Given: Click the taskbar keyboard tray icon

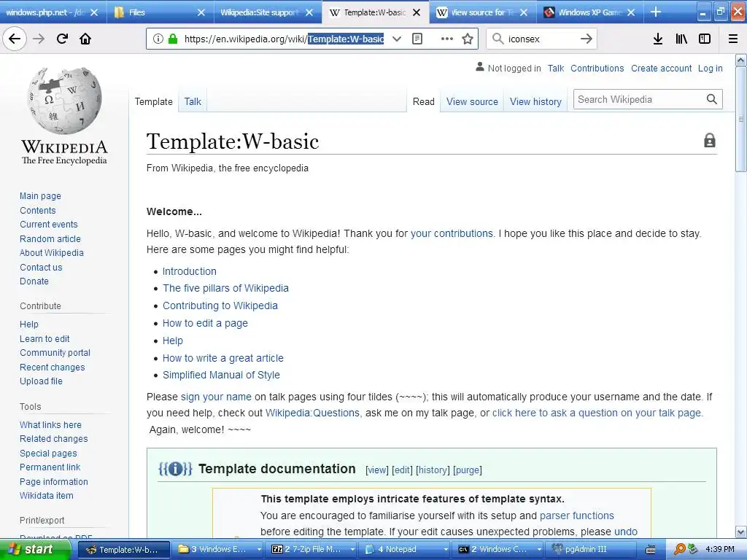Looking at the screenshot, I should pyautogui.click(x=651, y=549).
